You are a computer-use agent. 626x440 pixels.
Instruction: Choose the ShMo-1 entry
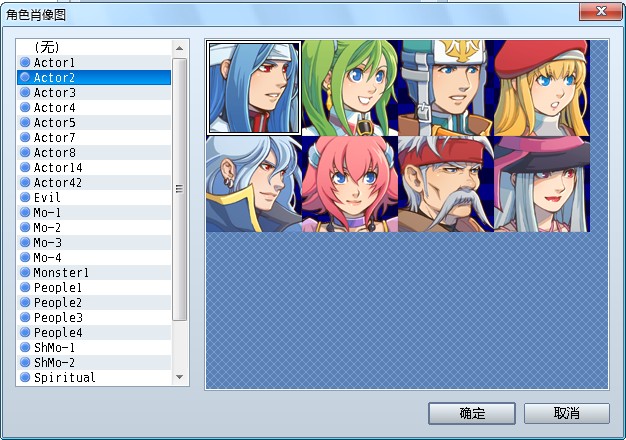(94, 347)
